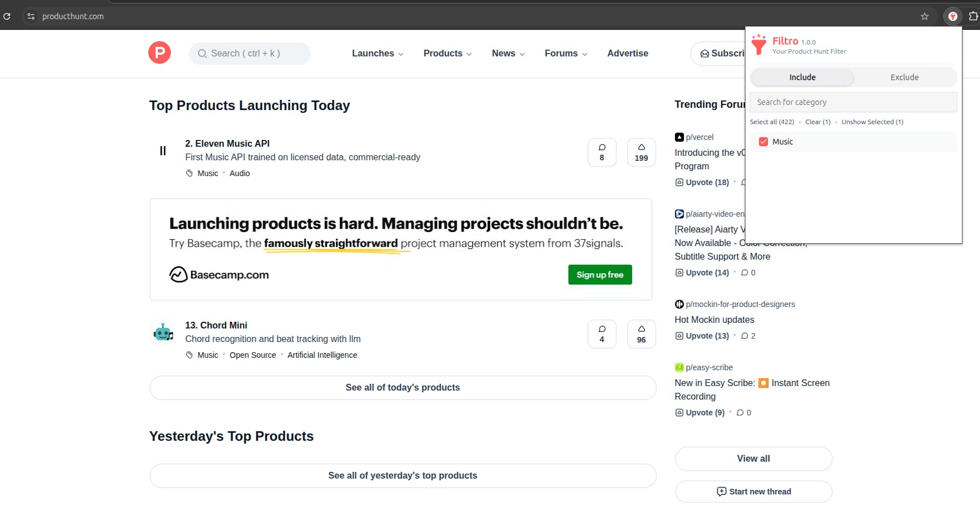
Task: Click See all of today's products
Action: [x=403, y=388]
